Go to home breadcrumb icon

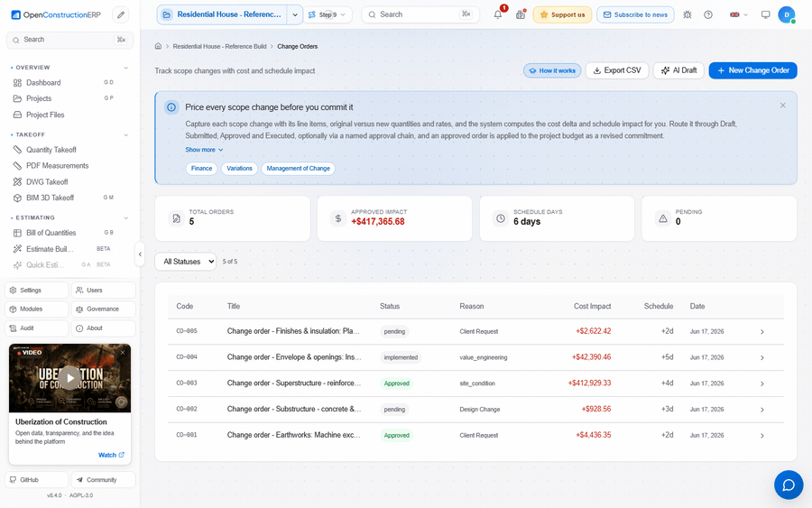point(158,46)
